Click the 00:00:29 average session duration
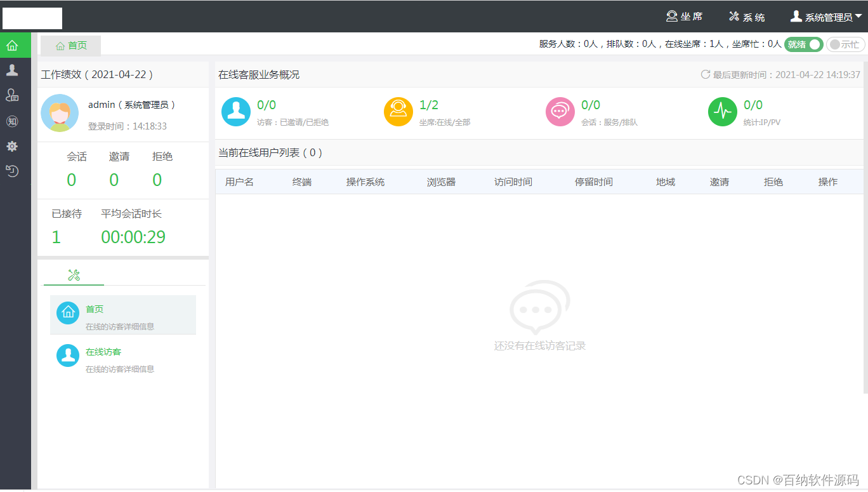 point(133,237)
